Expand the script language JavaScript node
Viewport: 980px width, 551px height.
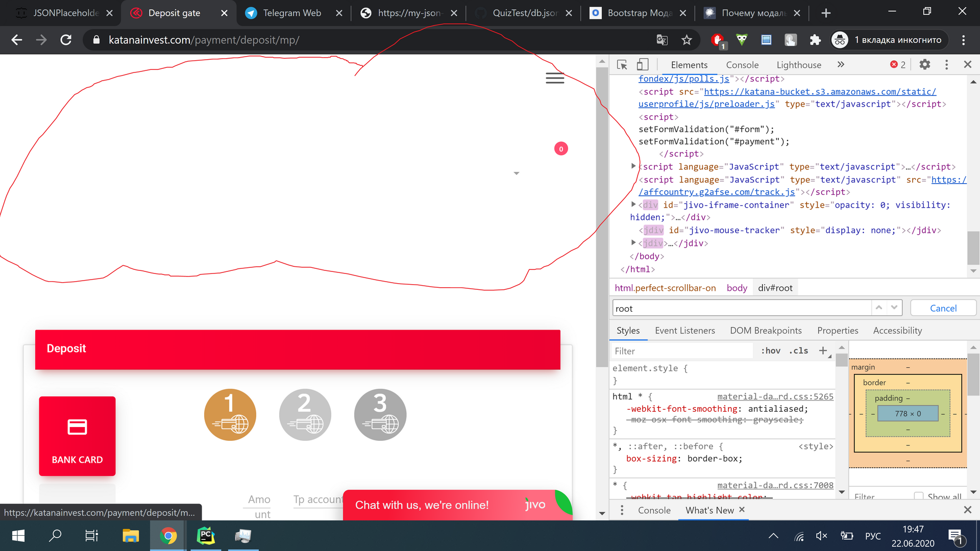click(x=633, y=166)
